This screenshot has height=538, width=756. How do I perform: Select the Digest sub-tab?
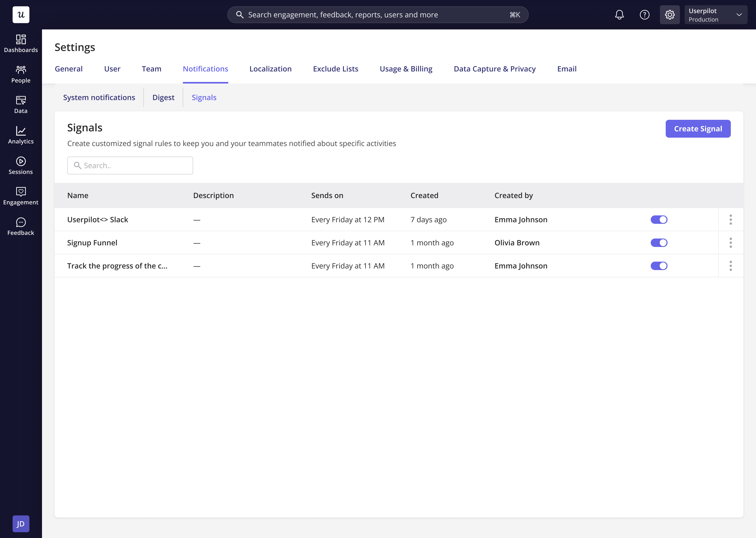(x=163, y=97)
